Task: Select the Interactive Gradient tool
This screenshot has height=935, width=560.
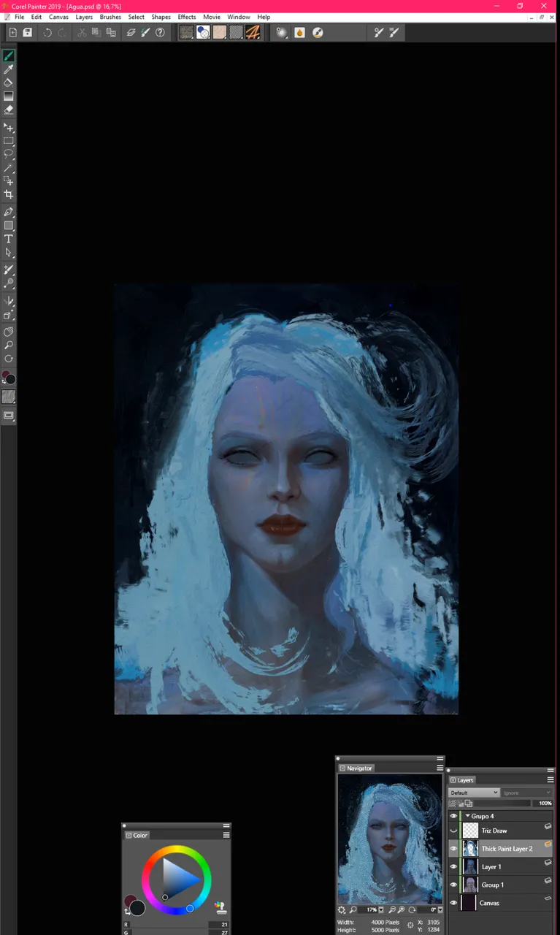Action: click(x=9, y=96)
